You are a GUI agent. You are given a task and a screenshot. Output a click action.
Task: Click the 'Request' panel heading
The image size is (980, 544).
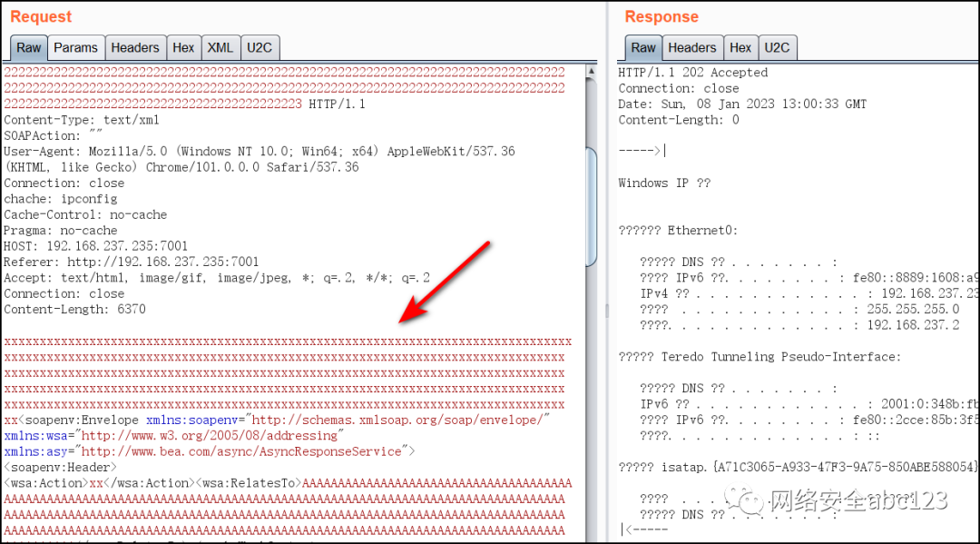click(41, 17)
